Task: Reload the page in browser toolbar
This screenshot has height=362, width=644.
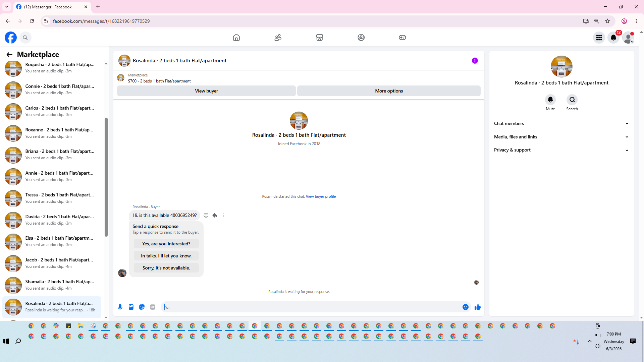Action: (x=32, y=21)
